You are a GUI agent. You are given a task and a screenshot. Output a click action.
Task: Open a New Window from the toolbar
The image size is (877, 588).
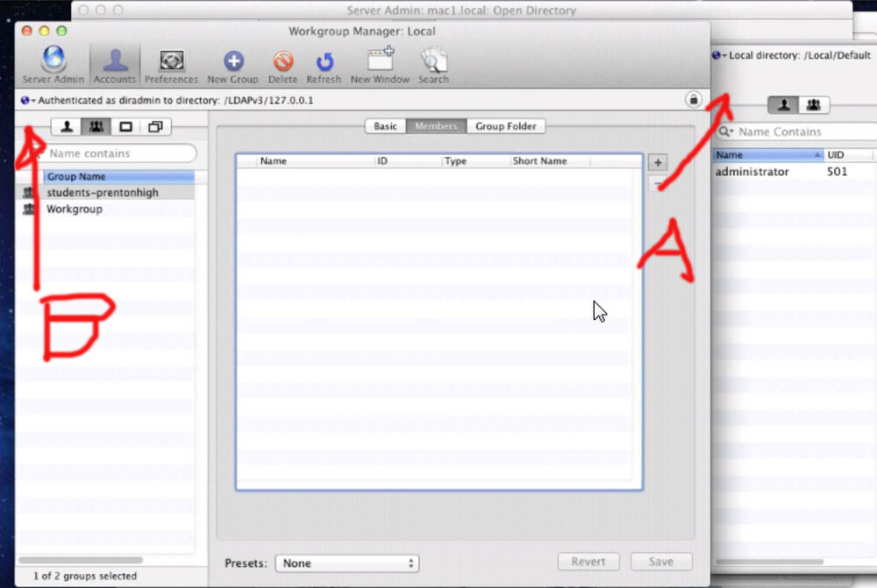[380, 65]
